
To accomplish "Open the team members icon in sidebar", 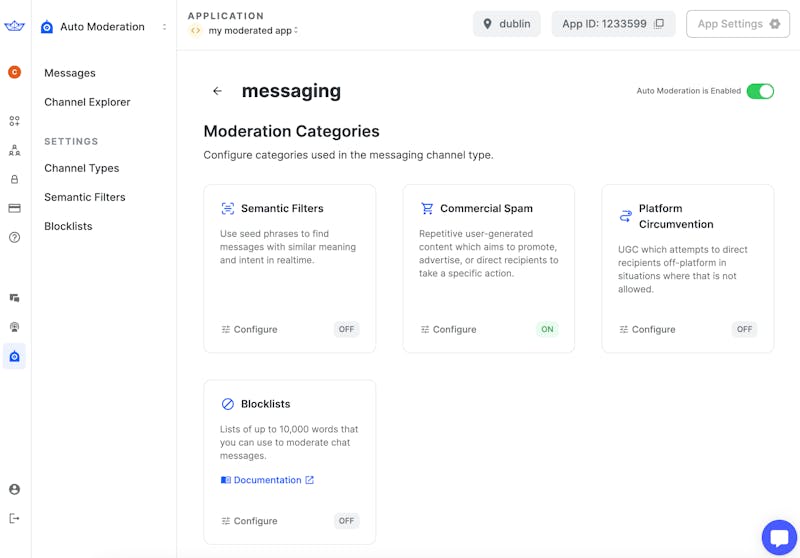I will point(14,150).
